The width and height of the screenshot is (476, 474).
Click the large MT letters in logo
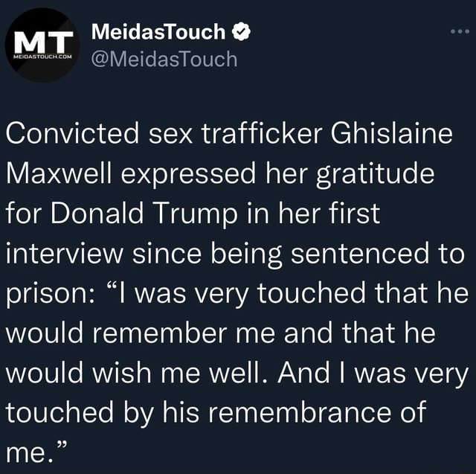click(x=44, y=42)
